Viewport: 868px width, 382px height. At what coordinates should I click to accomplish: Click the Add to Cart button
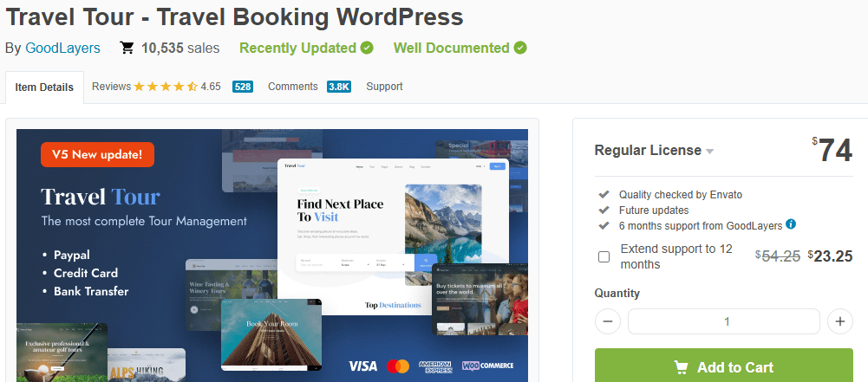pos(723,366)
